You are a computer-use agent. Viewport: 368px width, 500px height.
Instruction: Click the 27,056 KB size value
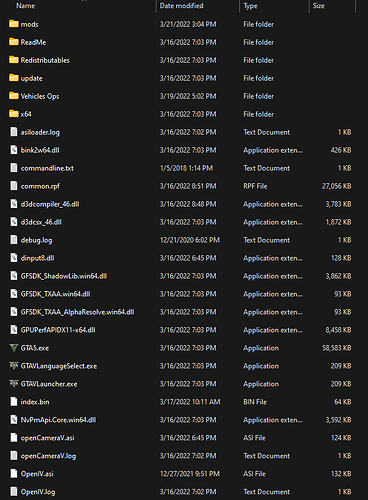tap(337, 186)
